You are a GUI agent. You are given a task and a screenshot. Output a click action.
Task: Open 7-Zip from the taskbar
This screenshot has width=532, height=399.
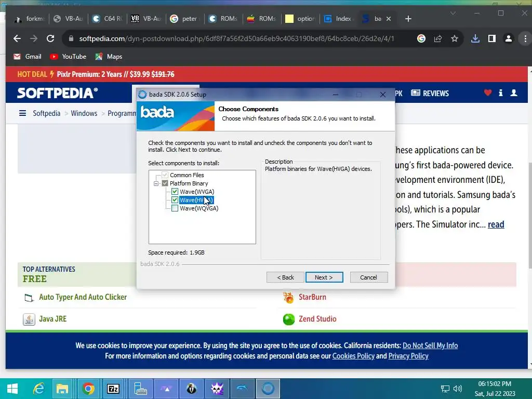coord(113,389)
